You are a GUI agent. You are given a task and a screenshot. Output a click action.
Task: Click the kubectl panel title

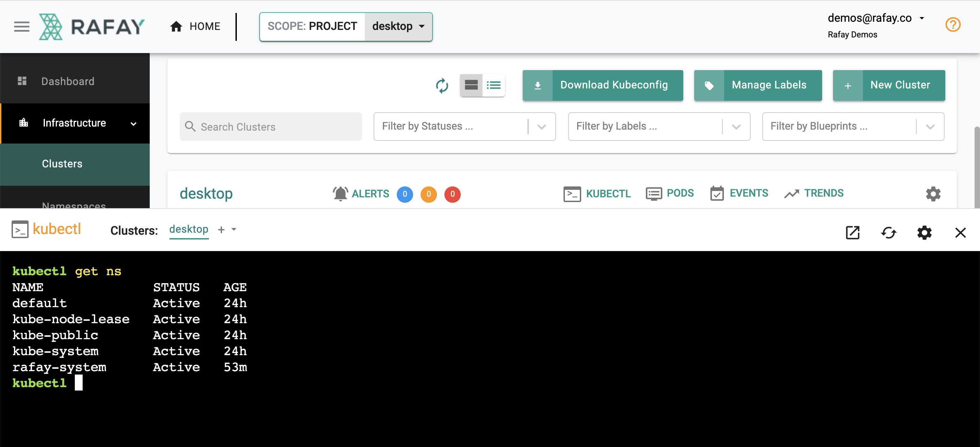tap(57, 229)
